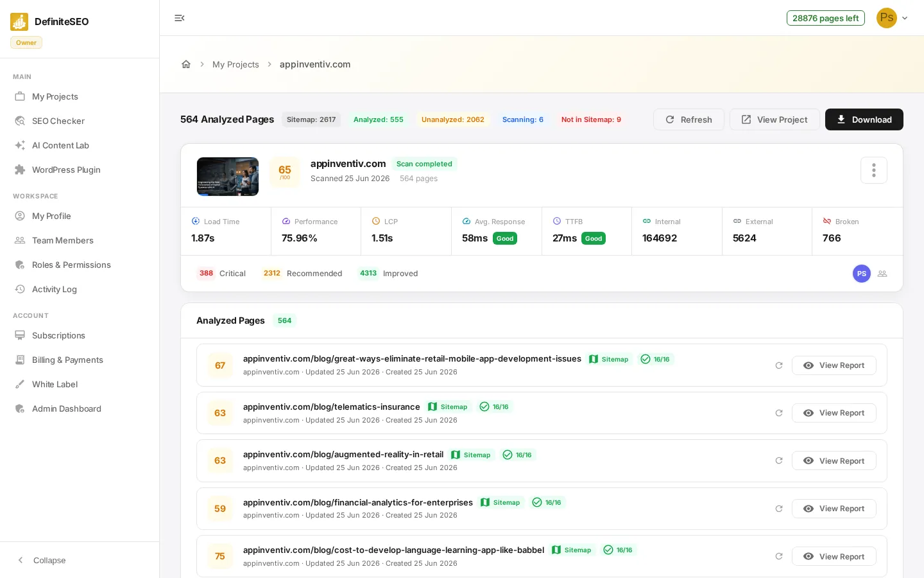Expand the user account dropdown arrow
The height and width of the screenshot is (578, 924).
905,18
